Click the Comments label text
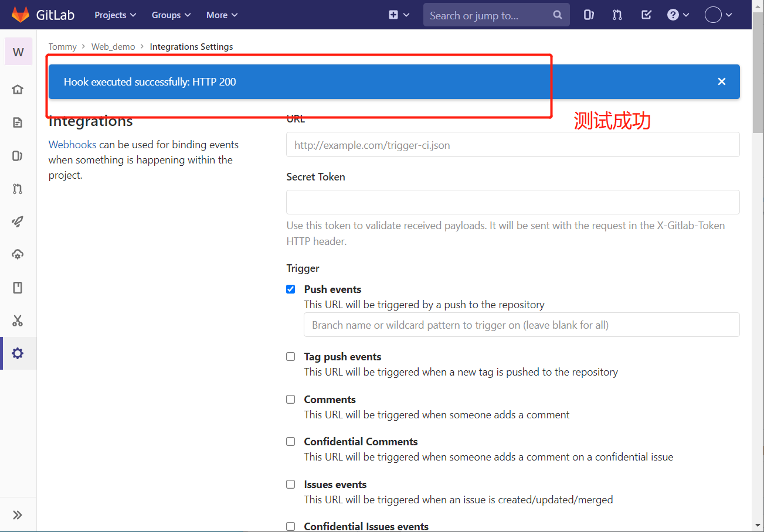Image resolution: width=764 pixels, height=532 pixels. 330,400
